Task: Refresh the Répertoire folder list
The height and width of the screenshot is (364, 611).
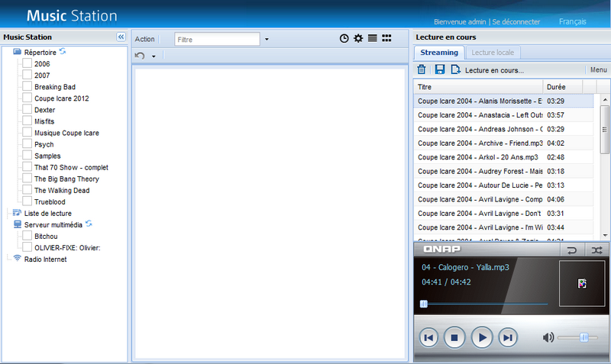Action: [63, 51]
